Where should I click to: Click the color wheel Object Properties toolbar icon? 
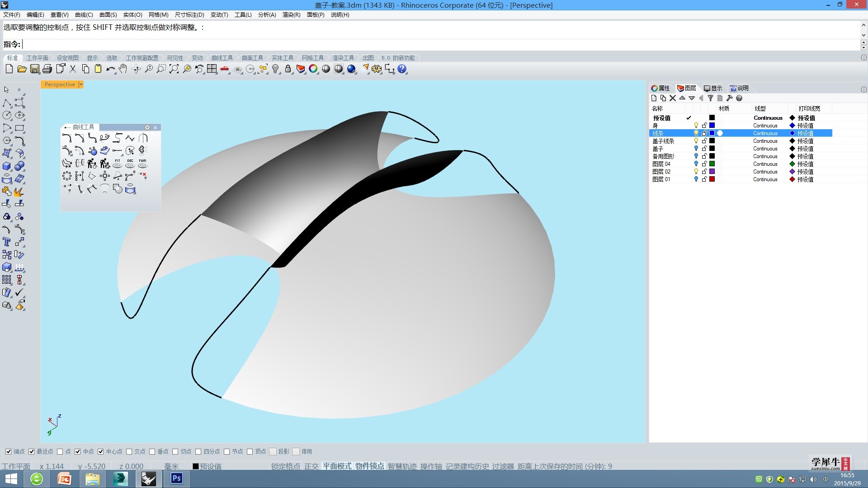click(x=313, y=69)
